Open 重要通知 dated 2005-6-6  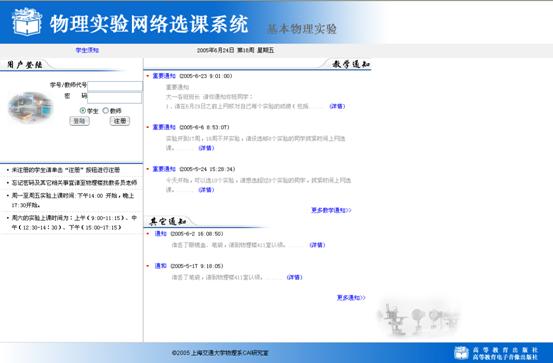pos(164,127)
